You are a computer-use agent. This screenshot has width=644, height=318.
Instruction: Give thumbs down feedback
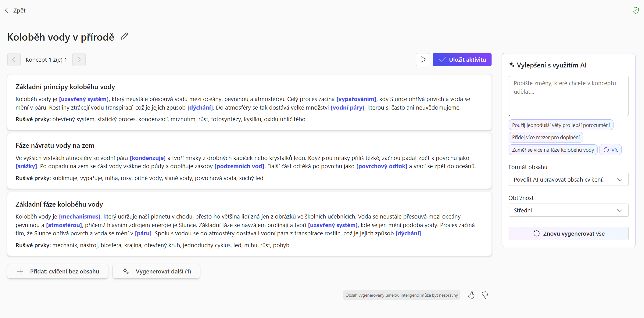(x=485, y=295)
